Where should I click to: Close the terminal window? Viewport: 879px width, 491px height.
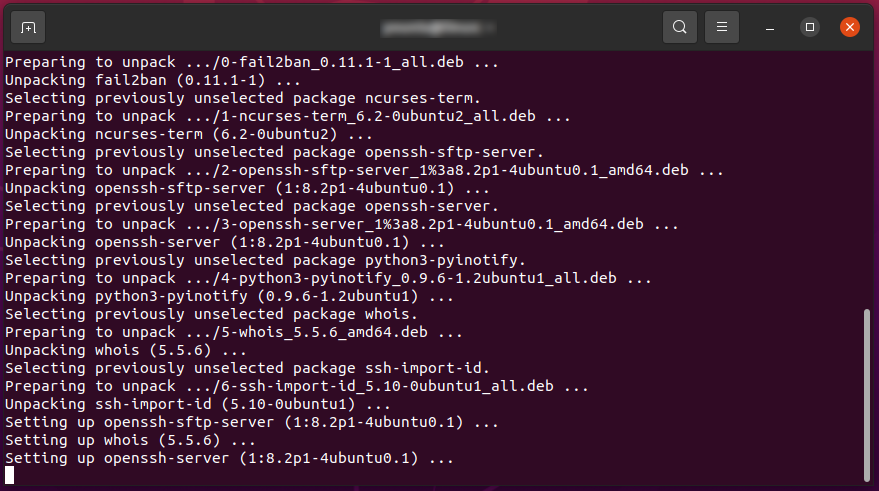(849, 27)
